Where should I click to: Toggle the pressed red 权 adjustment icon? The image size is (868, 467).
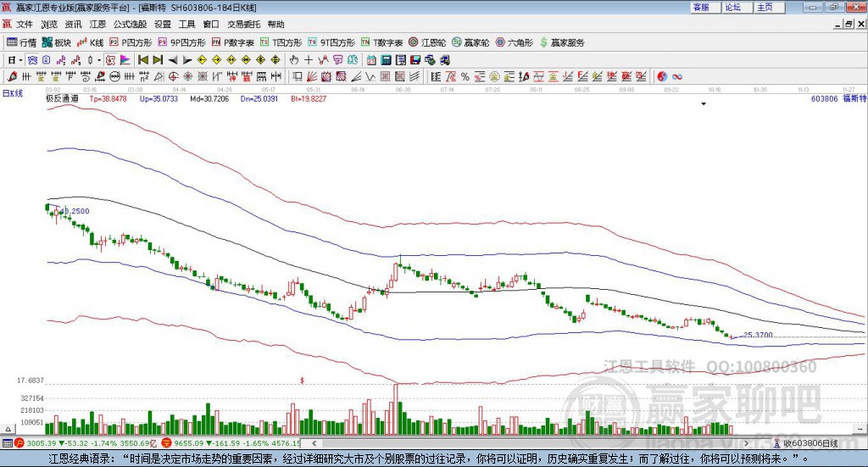110,60
